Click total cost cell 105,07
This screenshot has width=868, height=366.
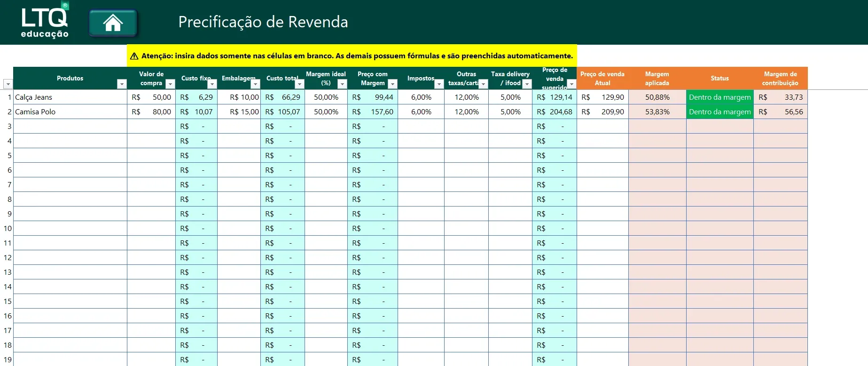click(x=282, y=112)
